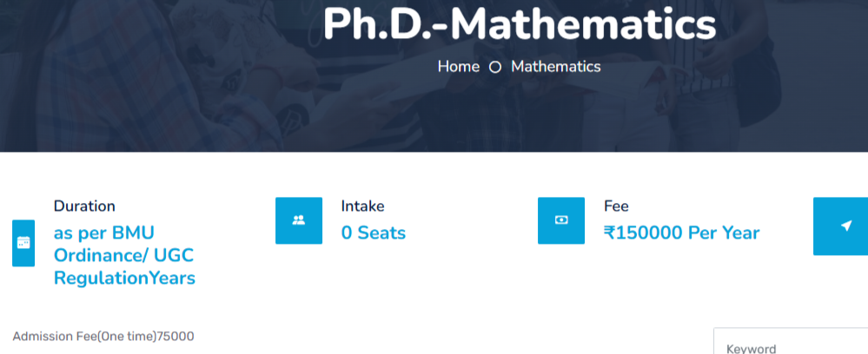Image resolution: width=868 pixels, height=354 pixels.
Task: Click the BMU Ordinance/UGC Regulation duration text
Action: [x=124, y=255]
